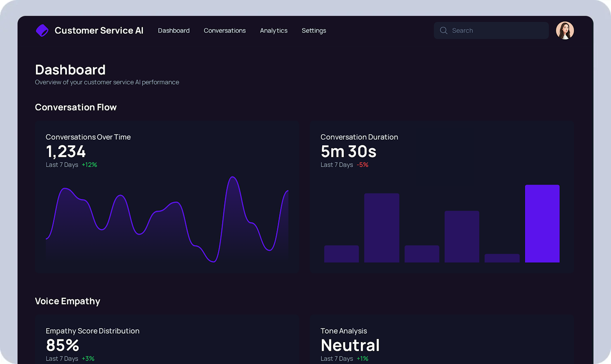The height and width of the screenshot is (364, 611).
Task: Open the user profile avatar
Action: (564, 31)
